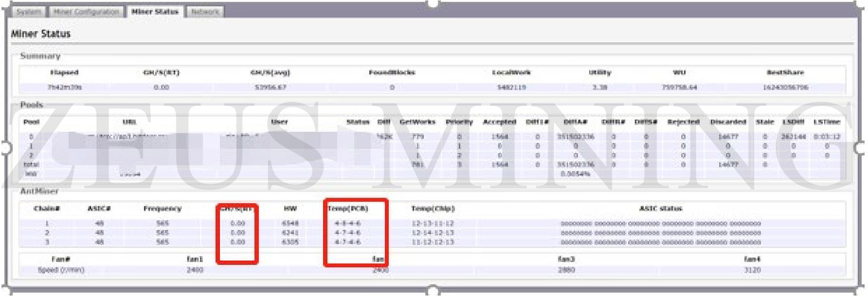
Task: Open the Miner Configuration tab
Action: click(x=86, y=11)
